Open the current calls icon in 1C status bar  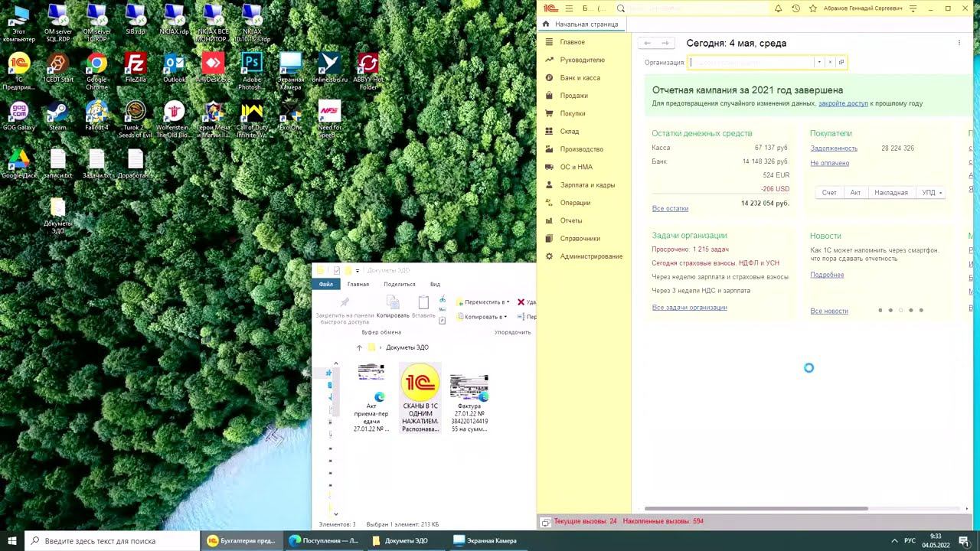pyautogui.click(x=546, y=522)
